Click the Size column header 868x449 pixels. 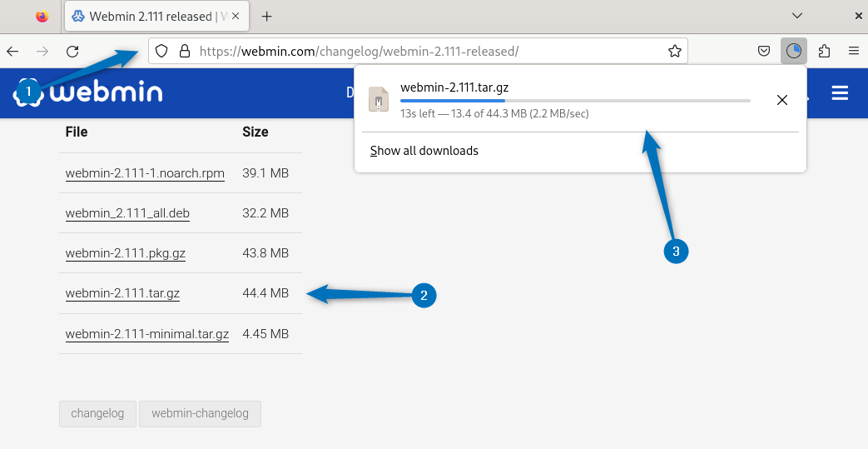coord(255,132)
